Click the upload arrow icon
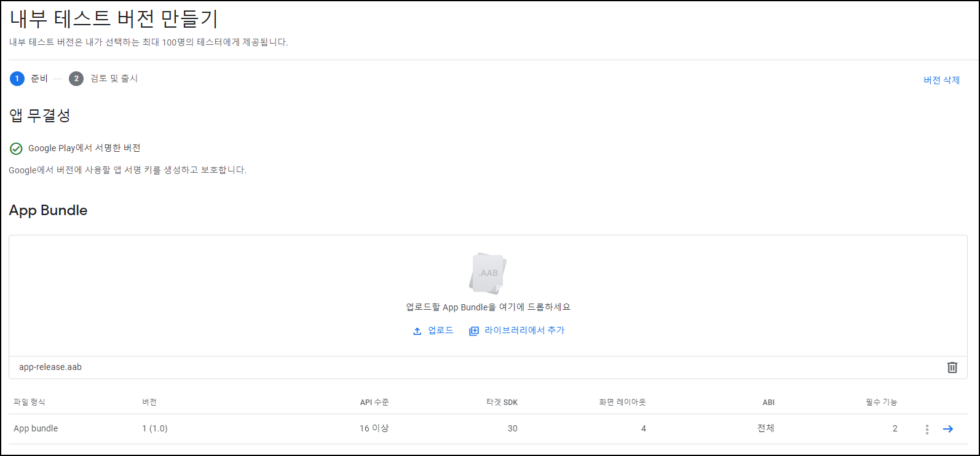Image resolution: width=980 pixels, height=456 pixels. point(417,331)
